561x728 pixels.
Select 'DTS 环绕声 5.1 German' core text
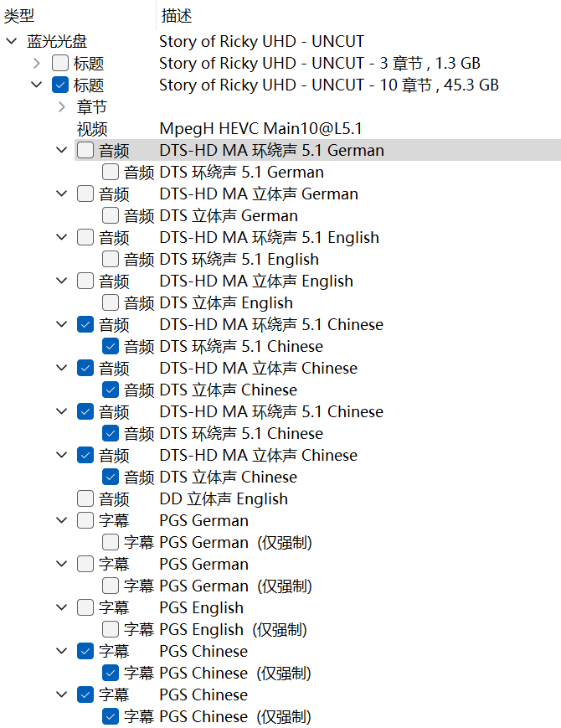click(242, 173)
